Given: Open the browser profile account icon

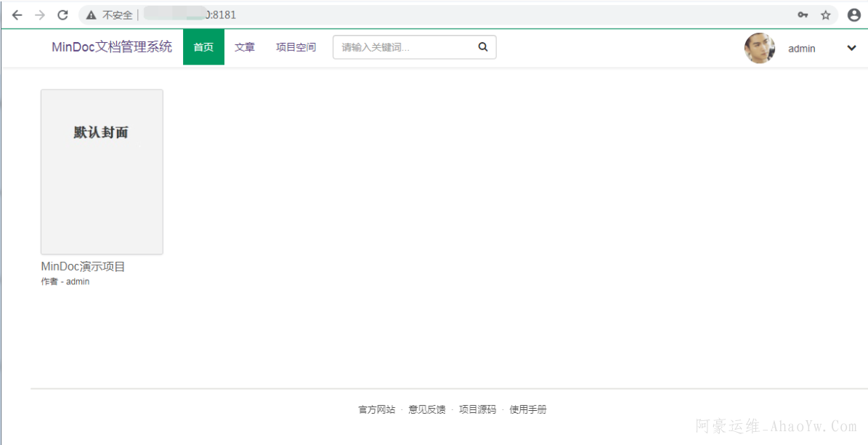Looking at the screenshot, I should click(853, 15).
